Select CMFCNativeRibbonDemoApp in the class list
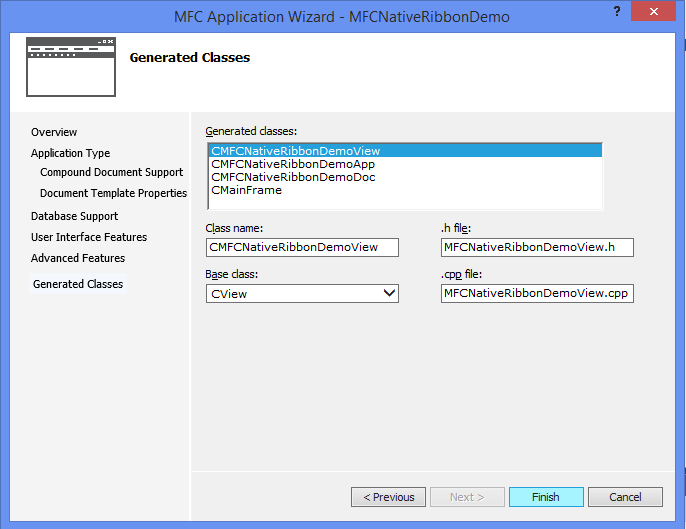Screen dimensions: 686x529 click(x=405, y=164)
